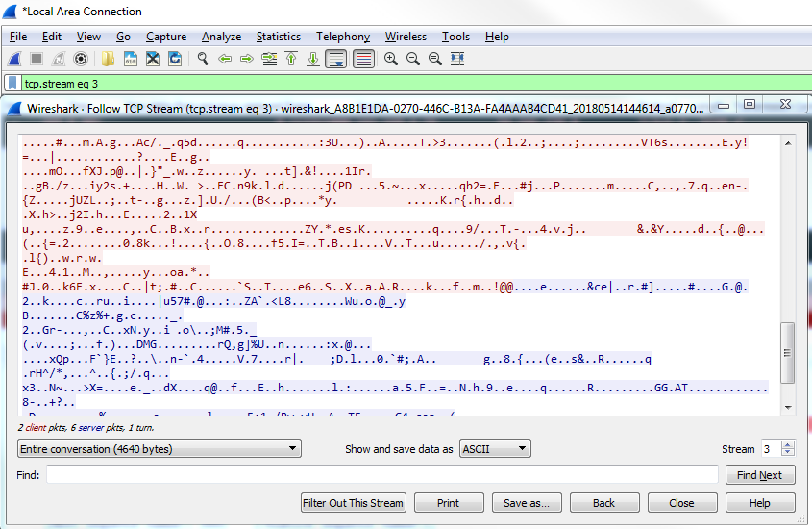812x529 pixels.
Task: Click the Stream number field
Action: pos(771,449)
